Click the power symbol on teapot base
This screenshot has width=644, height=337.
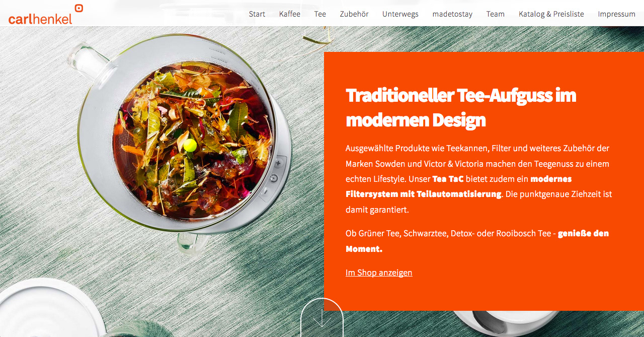click(x=274, y=178)
